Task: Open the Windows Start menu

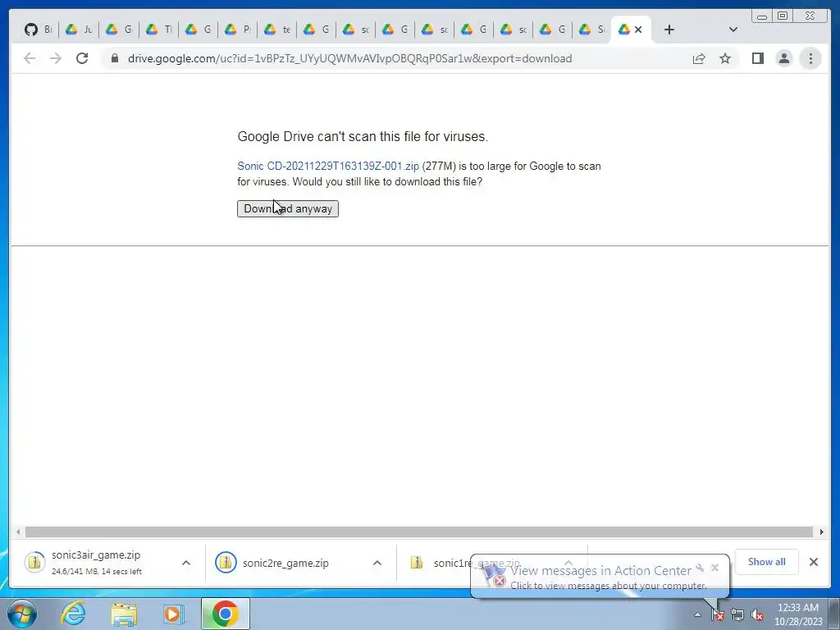Action: (x=22, y=614)
